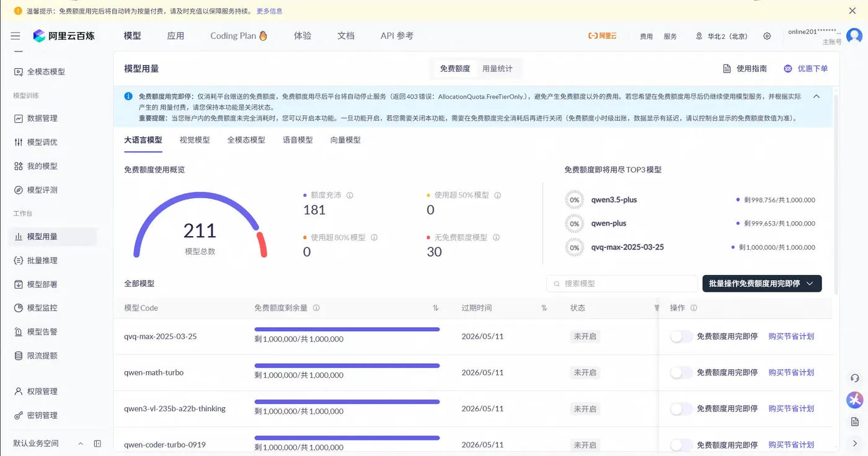
Task: Expand the 默认业务空间 workspace selector
Action: 48,444
